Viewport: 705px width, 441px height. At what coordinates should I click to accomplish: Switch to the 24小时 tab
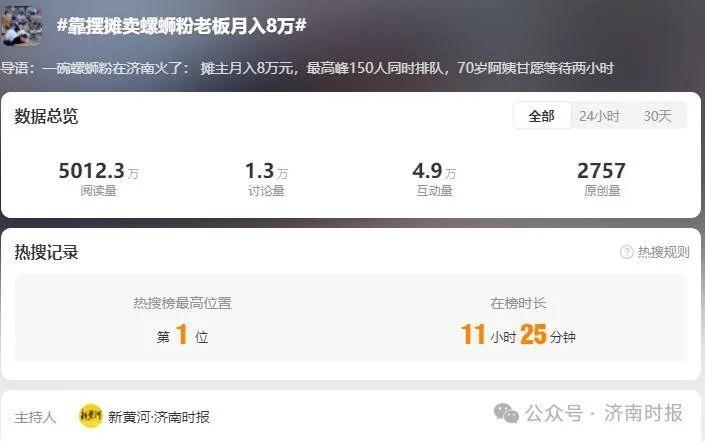click(599, 116)
